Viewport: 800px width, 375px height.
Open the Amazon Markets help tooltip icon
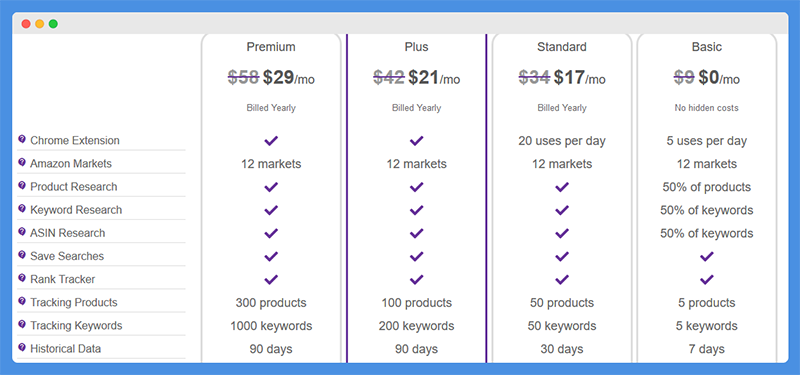(22, 162)
